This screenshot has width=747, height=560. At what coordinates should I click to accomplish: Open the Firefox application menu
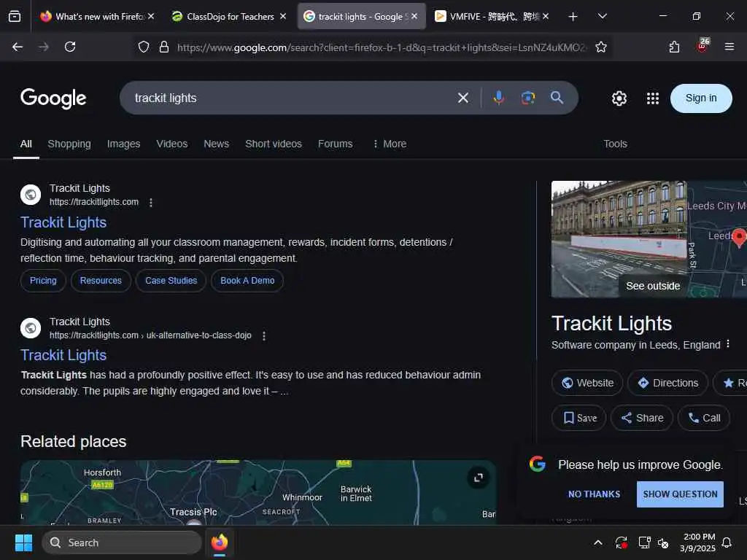pos(729,47)
